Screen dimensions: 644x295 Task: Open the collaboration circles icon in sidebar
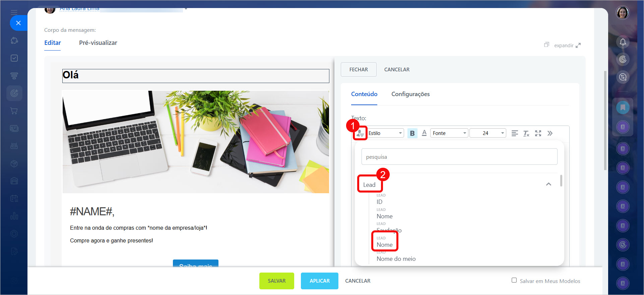click(14, 41)
